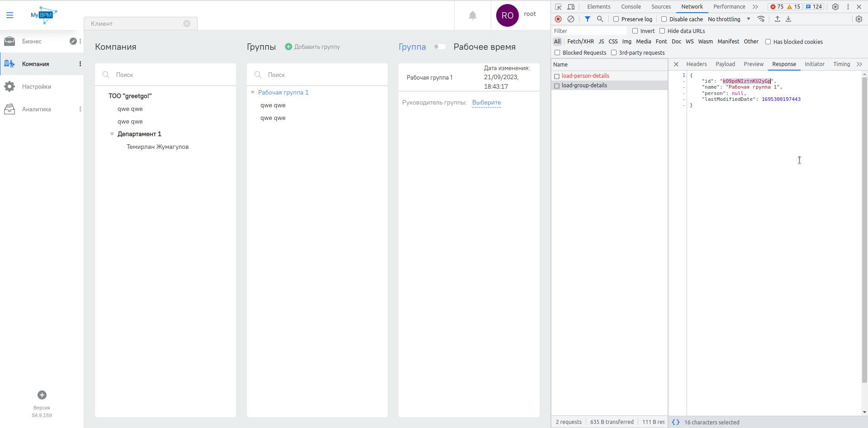Switch to the Headers tab
This screenshot has height=428, width=868.
696,64
